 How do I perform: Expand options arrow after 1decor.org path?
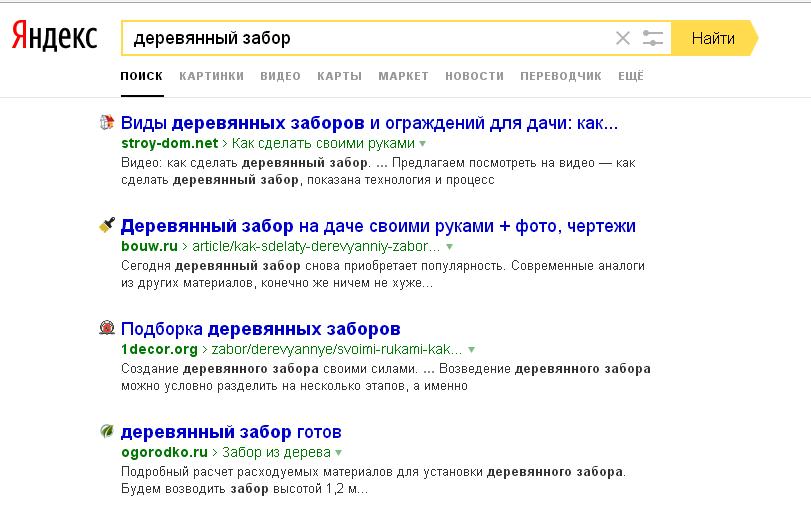pyautogui.click(x=471, y=350)
